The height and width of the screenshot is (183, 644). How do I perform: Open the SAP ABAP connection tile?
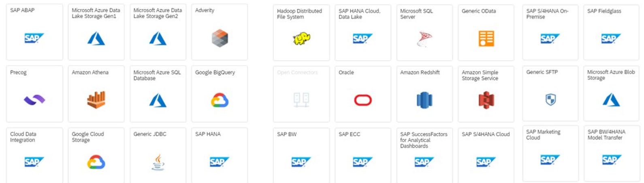pos(34,32)
